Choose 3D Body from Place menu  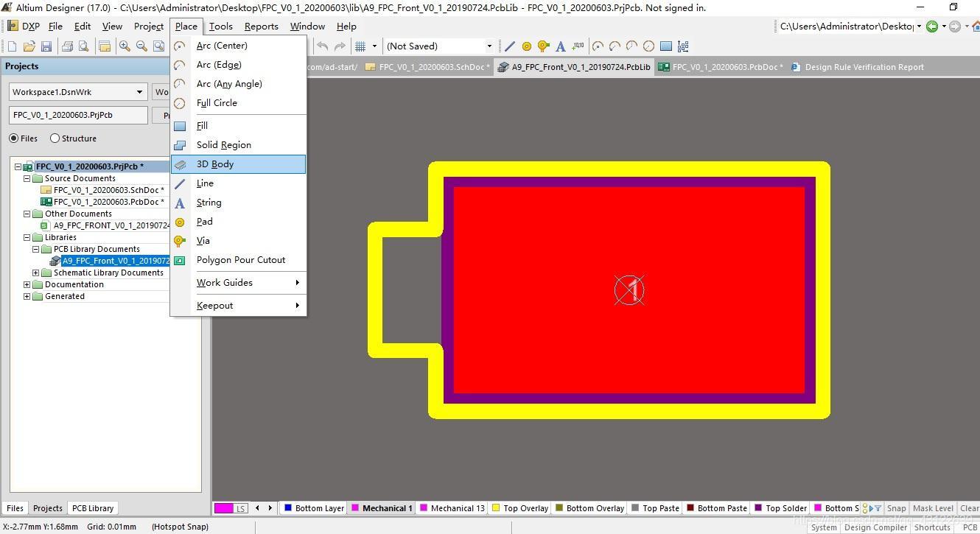tap(238, 164)
